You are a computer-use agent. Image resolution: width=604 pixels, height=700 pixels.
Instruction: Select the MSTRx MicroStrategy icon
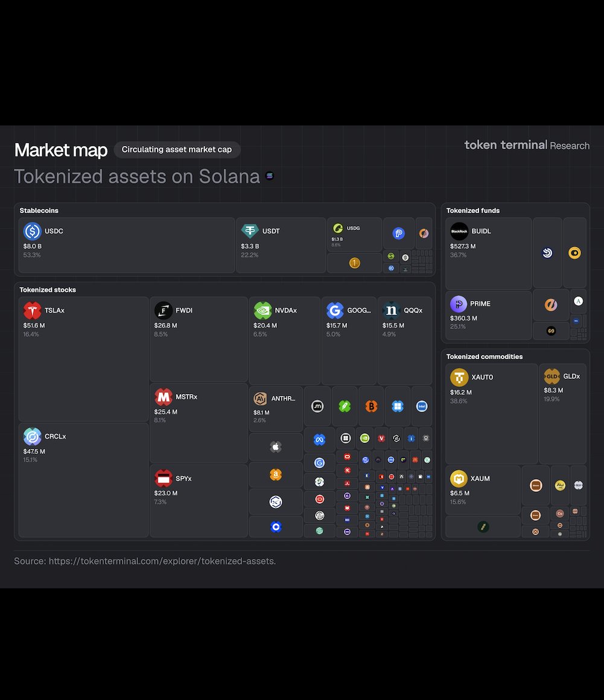pyautogui.click(x=164, y=397)
